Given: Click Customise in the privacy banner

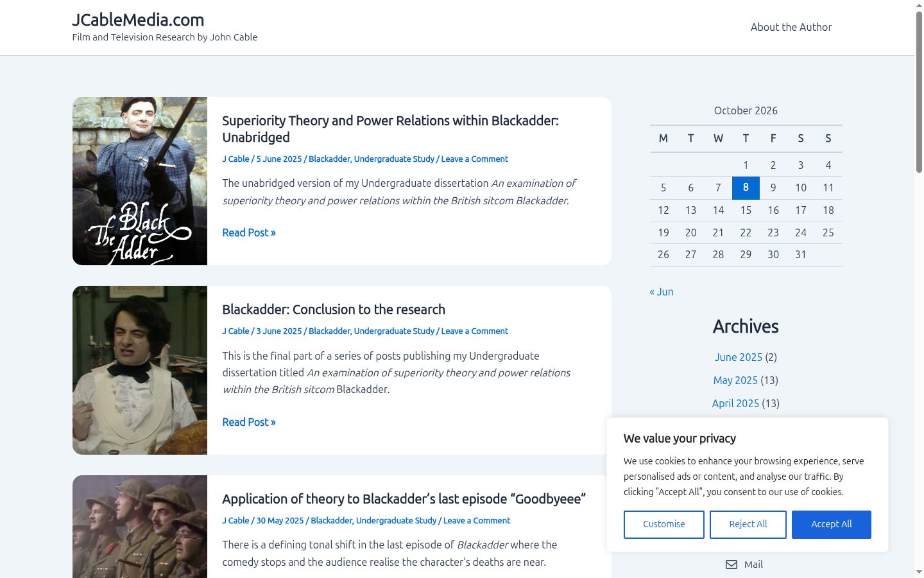Looking at the screenshot, I should click(x=664, y=524).
